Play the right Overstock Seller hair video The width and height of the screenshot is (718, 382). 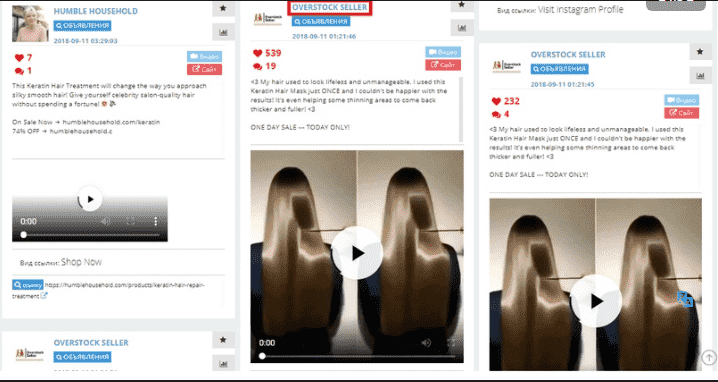(x=596, y=301)
